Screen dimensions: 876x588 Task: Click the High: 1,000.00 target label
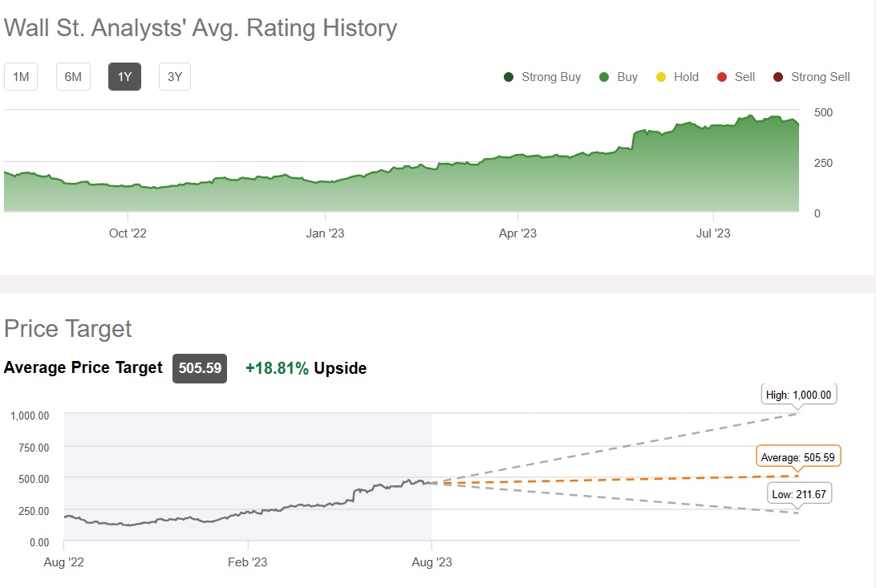pos(800,395)
